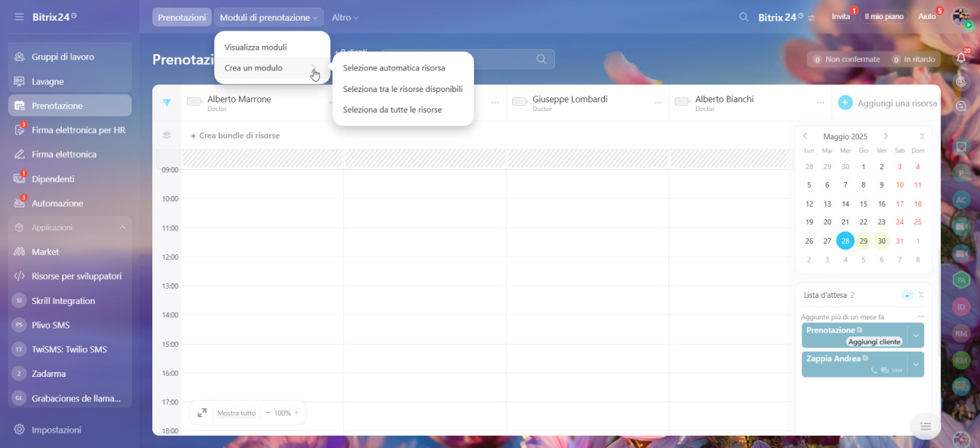This screenshot has height=448, width=980.
Task: Expand the Zappia Andrea card chevron
Action: coord(916,365)
